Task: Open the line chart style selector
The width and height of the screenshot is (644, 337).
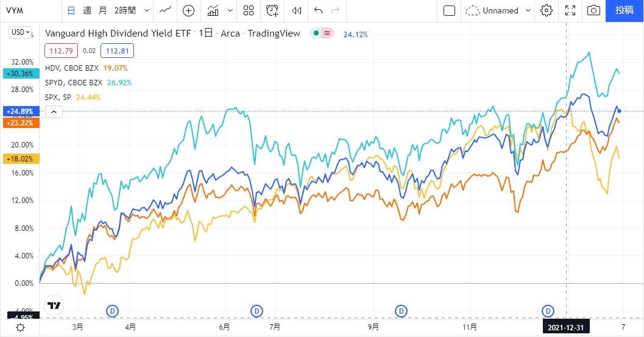Action: tap(165, 10)
